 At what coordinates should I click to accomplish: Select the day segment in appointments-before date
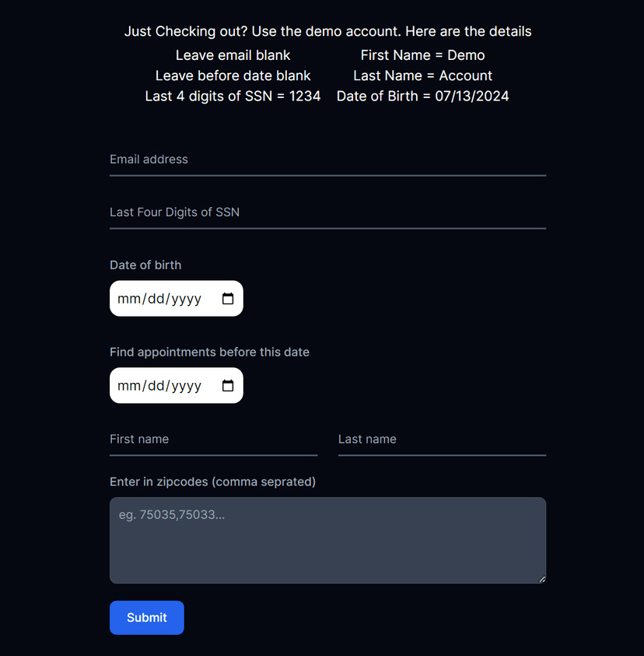point(156,386)
